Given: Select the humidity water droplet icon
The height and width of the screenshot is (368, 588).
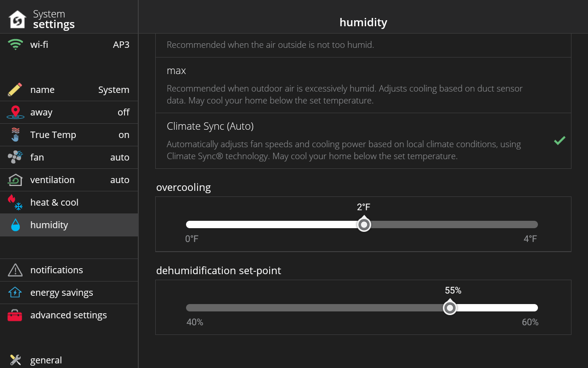Looking at the screenshot, I should [15, 224].
